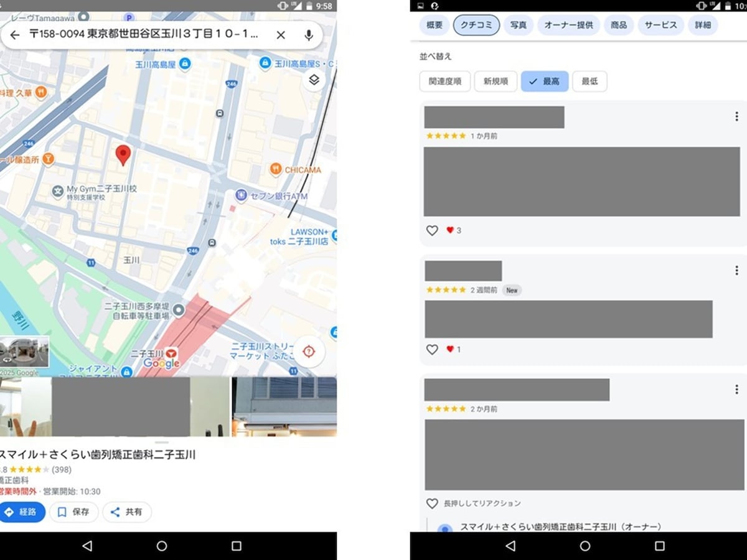The image size is (747, 560).
Task: Tap the back arrow in the maps search bar
Action: [15, 35]
